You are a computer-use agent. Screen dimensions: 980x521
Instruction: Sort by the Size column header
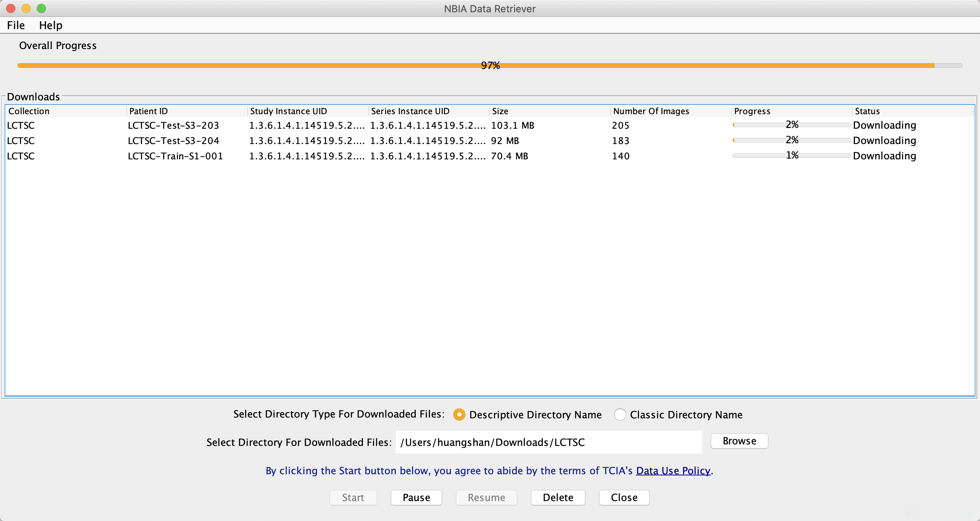coord(500,111)
